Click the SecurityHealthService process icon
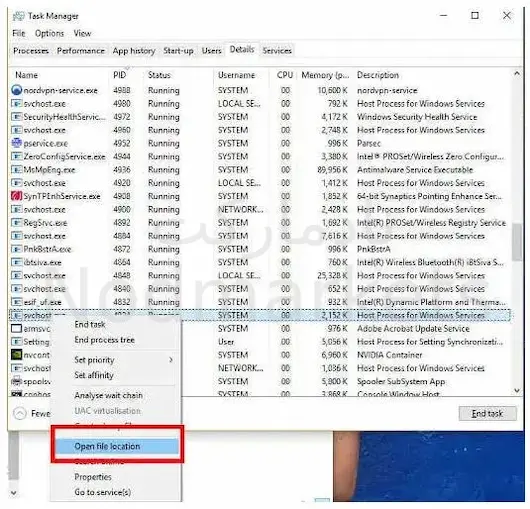530x509 pixels. 17,117
